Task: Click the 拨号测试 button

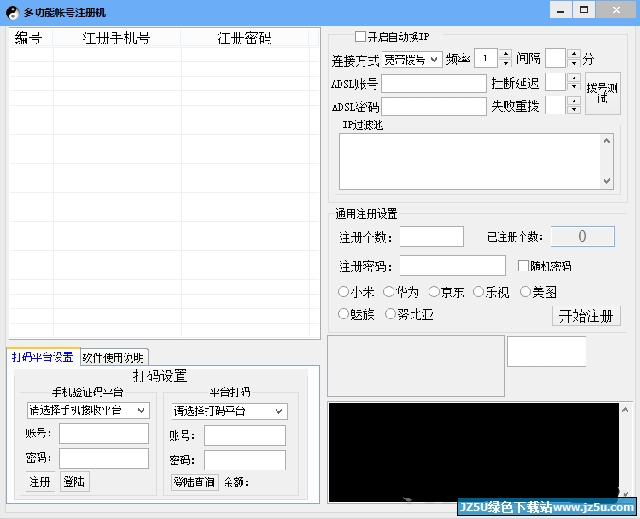Action: [x=603, y=93]
